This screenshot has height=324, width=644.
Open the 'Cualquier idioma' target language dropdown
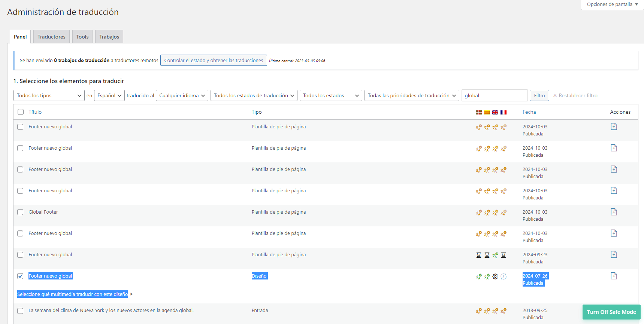pyautogui.click(x=182, y=95)
